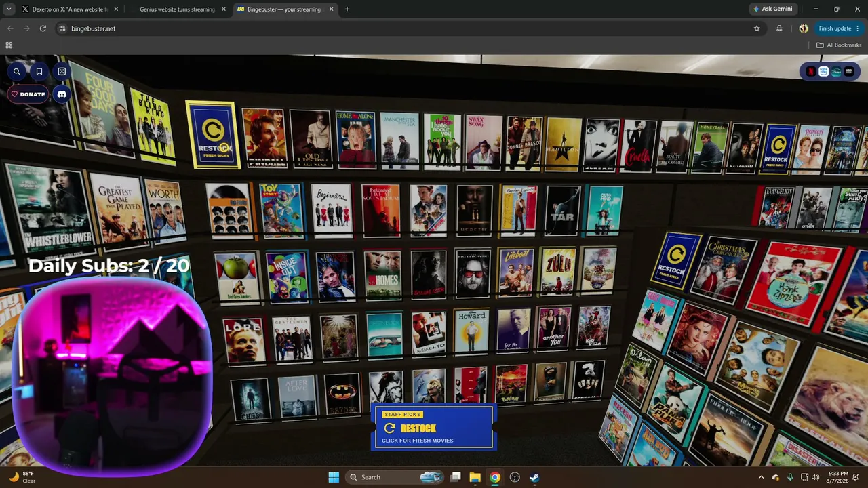Open the Discord icon link
The width and height of the screenshot is (868, 488).
[x=62, y=94]
